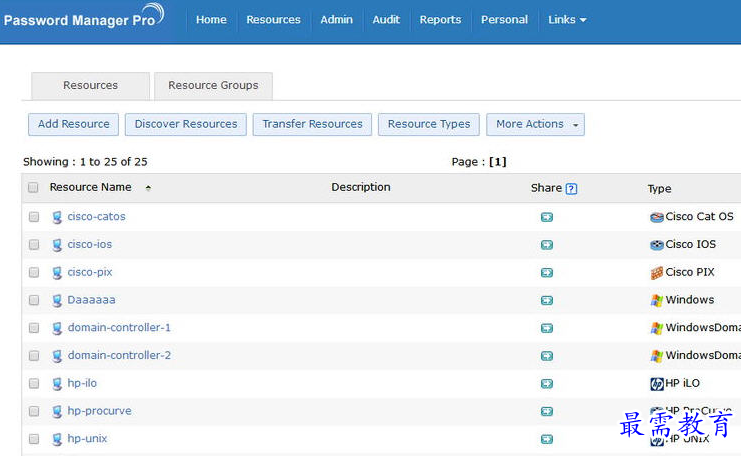Click the share icon for hp-procurve
Image resolution: width=741 pixels, height=456 pixels.
547,412
